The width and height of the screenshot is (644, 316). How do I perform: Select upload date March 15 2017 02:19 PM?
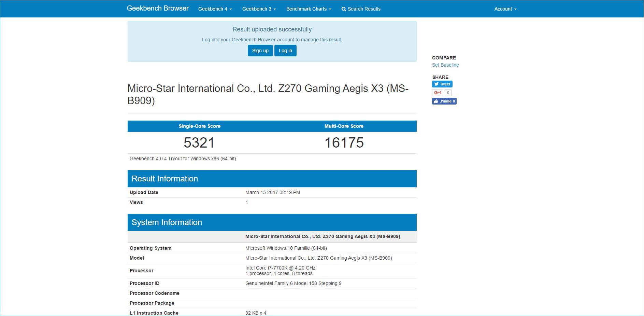[273, 192]
